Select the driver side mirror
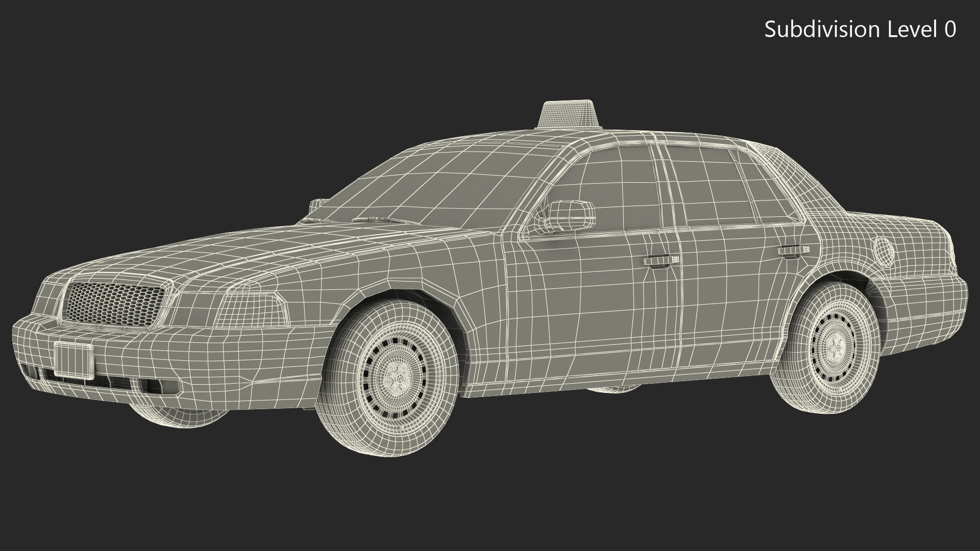980x551 pixels. click(570, 213)
